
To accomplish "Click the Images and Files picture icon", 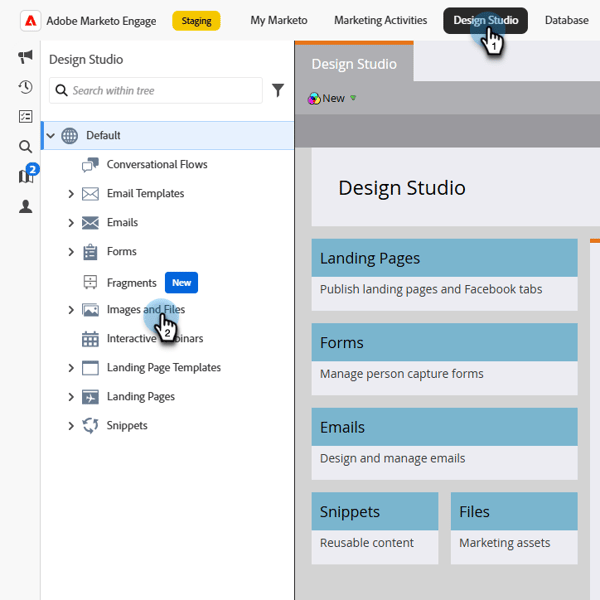I will click(x=90, y=310).
